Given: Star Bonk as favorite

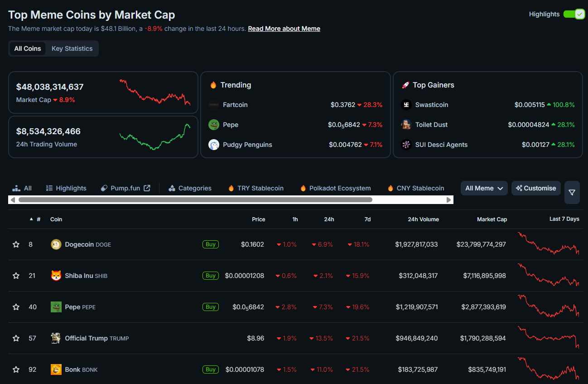Looking at the screenshot, I should coord(16,369).
